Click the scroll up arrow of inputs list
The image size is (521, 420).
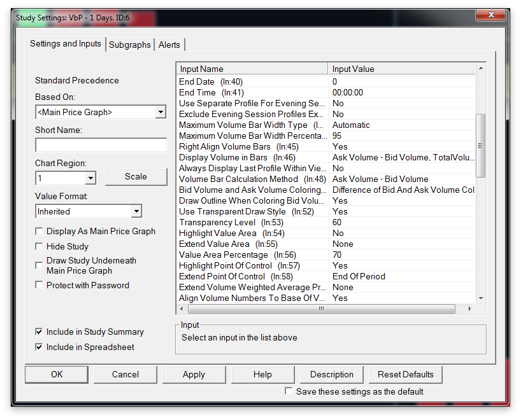(481, 68)
